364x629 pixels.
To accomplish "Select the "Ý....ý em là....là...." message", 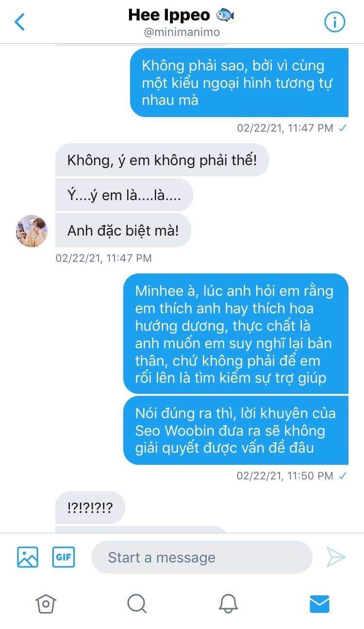I will click(124, 195).
